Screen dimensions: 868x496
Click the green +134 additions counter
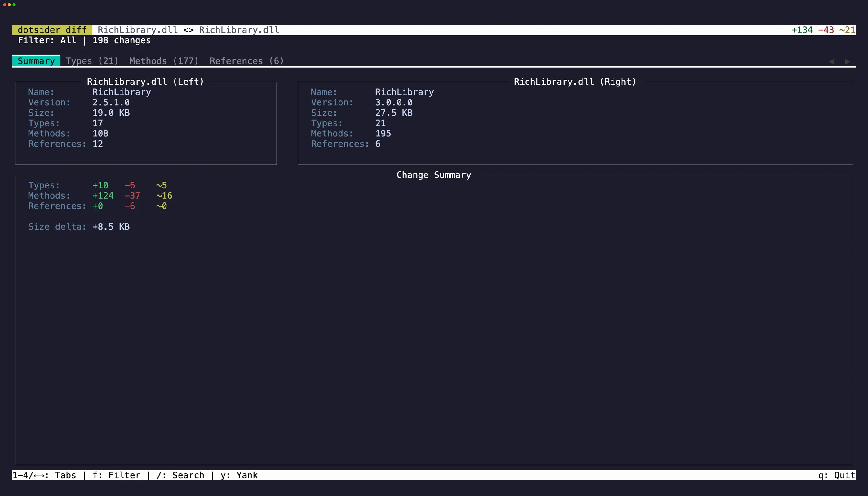point(802,30)
